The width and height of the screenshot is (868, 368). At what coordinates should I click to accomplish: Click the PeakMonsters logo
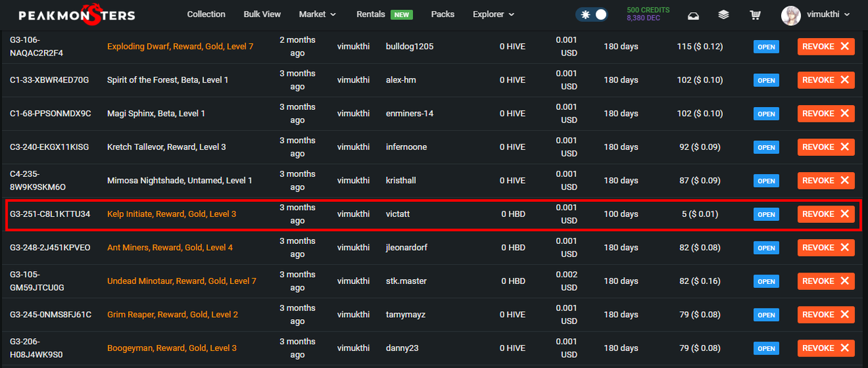click(77, 15)
